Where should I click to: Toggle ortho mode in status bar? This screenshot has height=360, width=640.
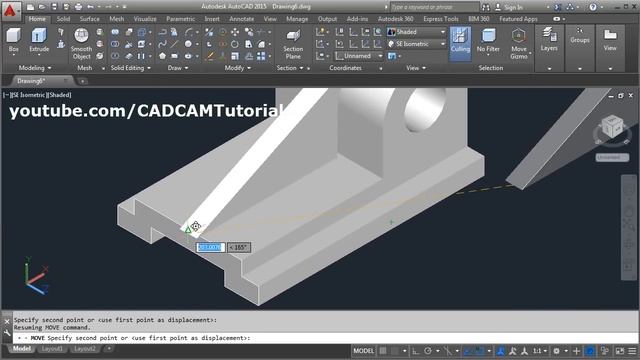point(416,351)
